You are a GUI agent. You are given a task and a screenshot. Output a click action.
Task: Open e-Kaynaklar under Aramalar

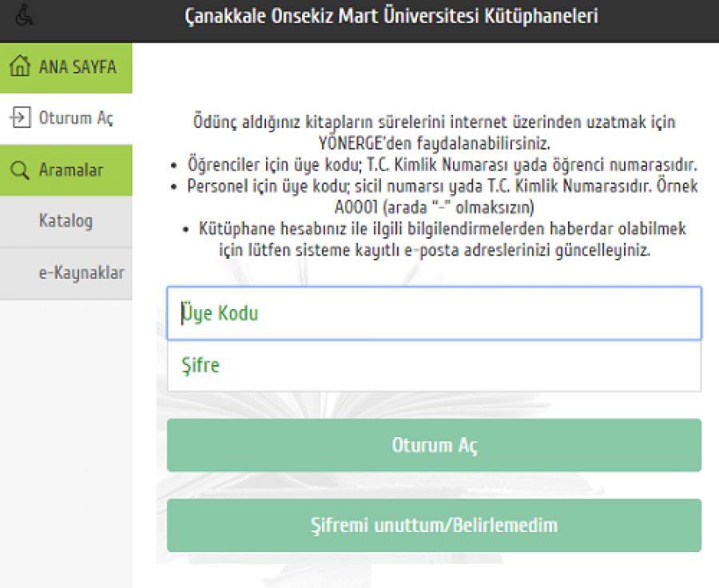(x=66, y=273)
